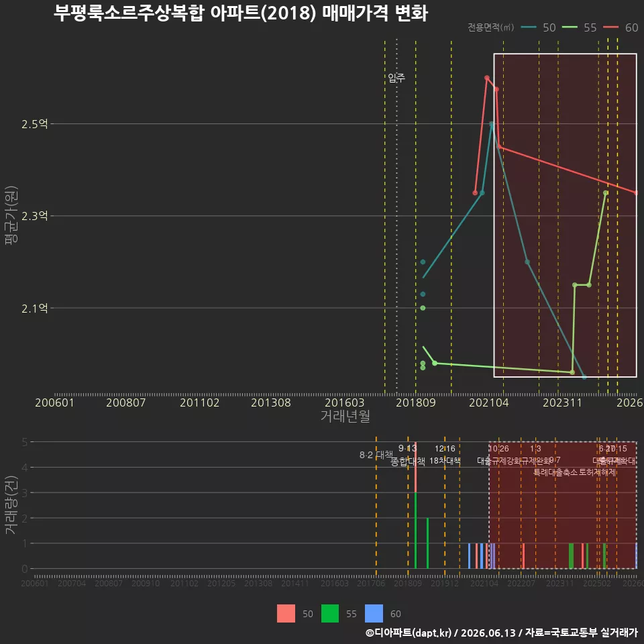Click the x-axis label 201308 in price chart
The image size is (644, 644).
270,402
